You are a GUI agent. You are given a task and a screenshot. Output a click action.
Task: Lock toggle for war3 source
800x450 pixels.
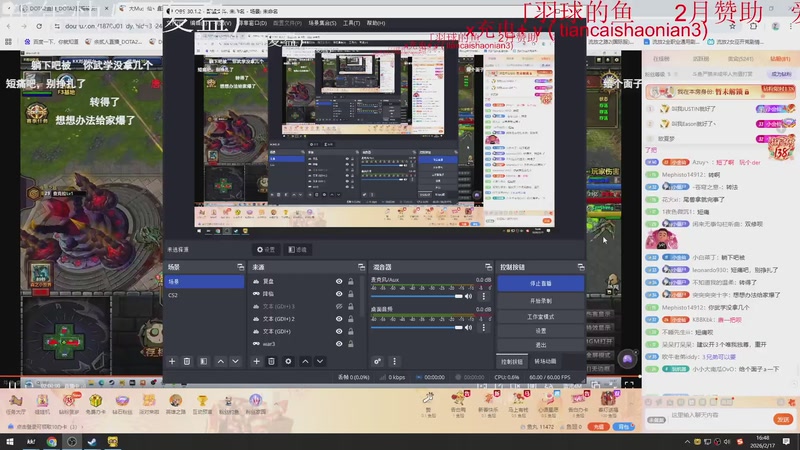(x=351, y=344)
